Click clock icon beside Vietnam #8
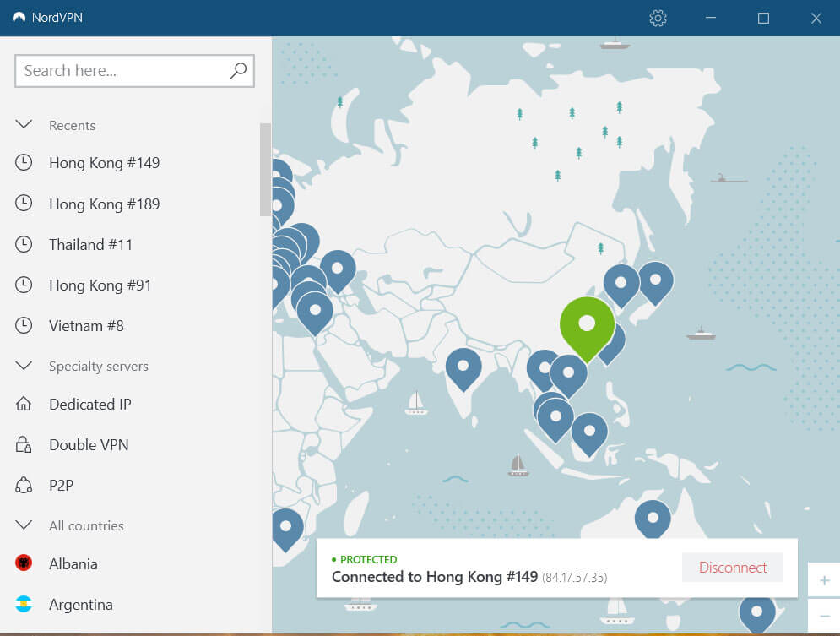The image size is (840, 636). [24, 325]
